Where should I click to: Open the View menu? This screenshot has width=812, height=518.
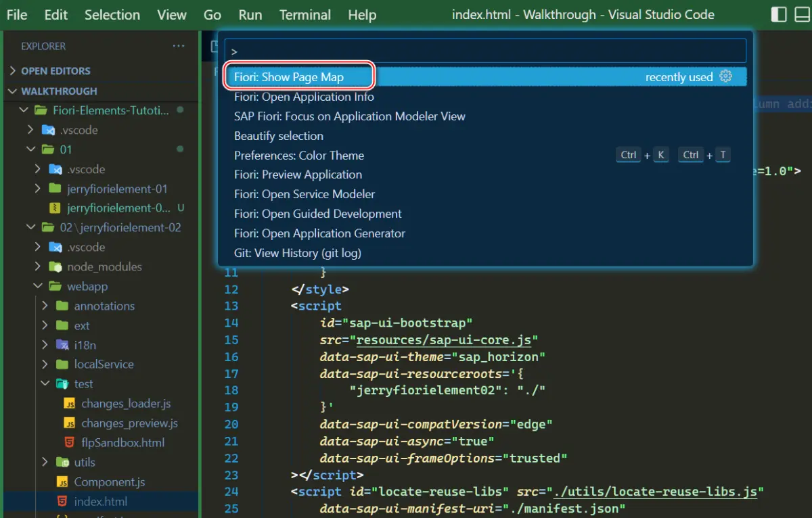coord(172,14)
